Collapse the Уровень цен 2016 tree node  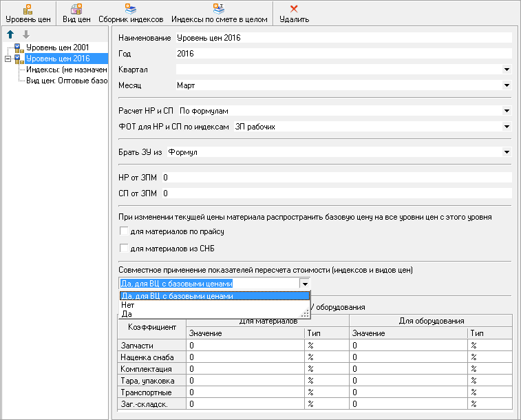pyautogui.click(x=8, y=59)
